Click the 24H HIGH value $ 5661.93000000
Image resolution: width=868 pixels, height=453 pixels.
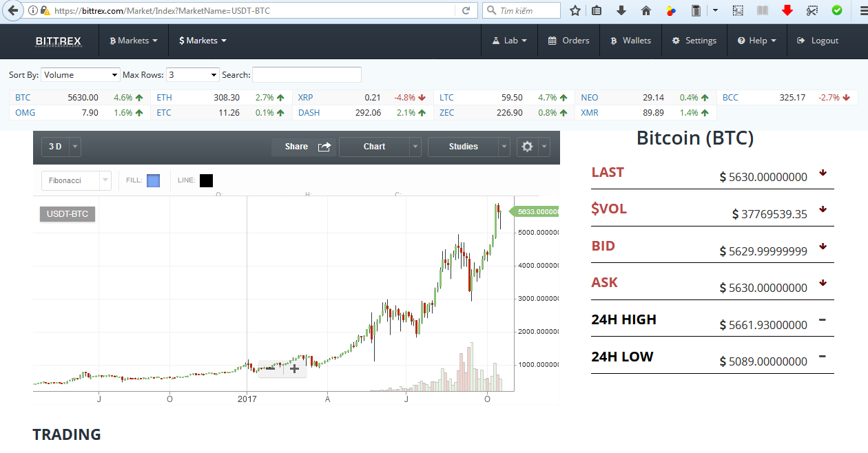tap(763, 325)
